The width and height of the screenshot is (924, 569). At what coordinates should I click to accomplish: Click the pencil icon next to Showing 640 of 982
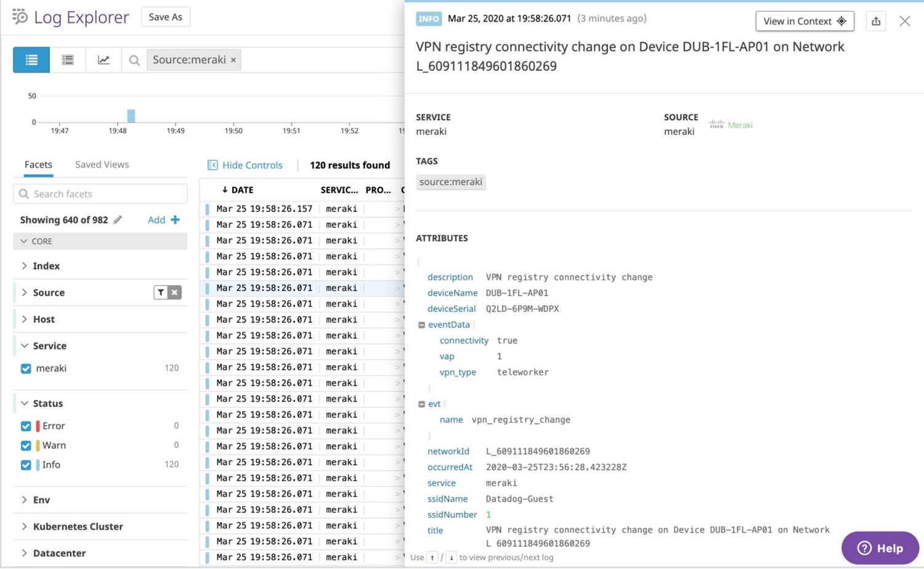tap(118, 219)
